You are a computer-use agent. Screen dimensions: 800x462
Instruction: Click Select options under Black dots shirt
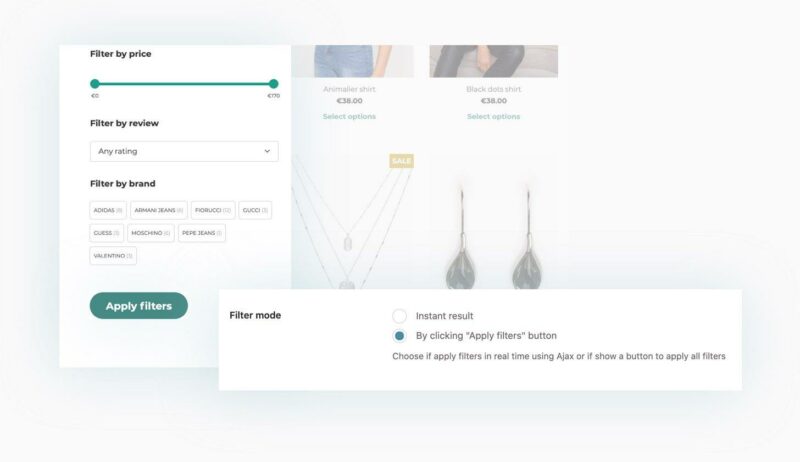494,117
